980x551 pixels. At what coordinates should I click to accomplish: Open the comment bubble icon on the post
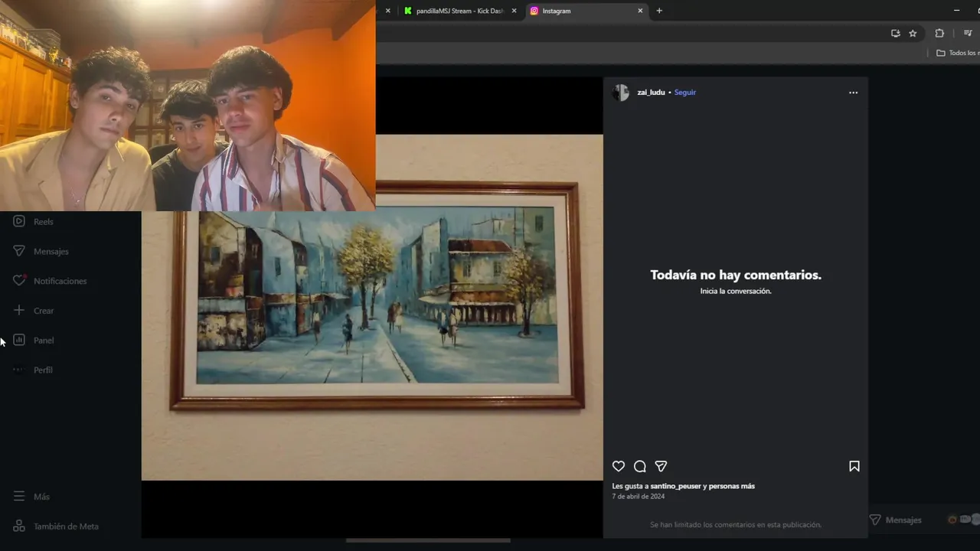pos(640,466)
